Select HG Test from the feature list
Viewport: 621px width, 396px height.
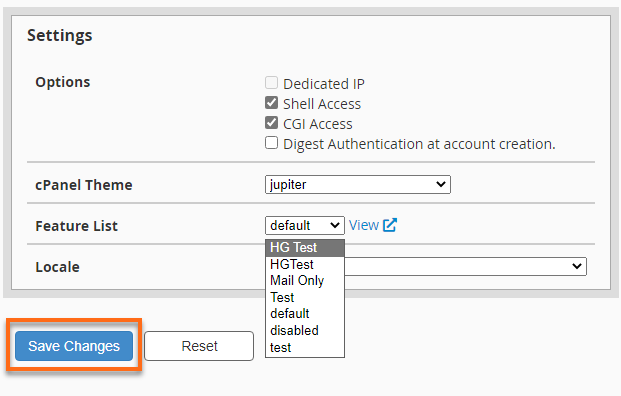[x=305, y=248]
